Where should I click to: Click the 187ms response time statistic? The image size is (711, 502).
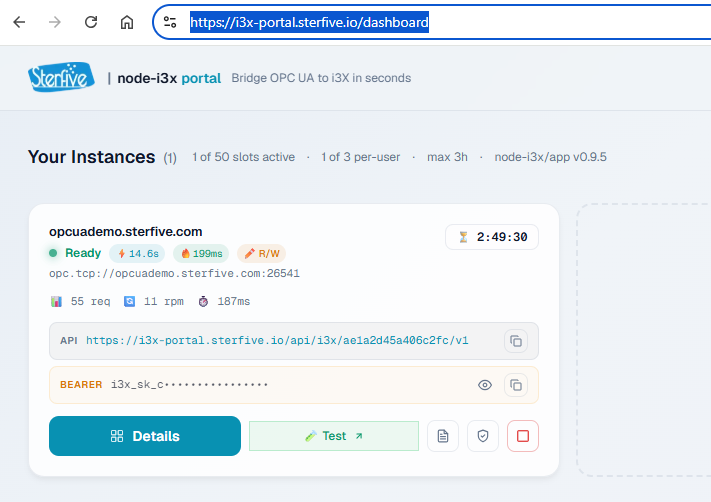[224, 302]
